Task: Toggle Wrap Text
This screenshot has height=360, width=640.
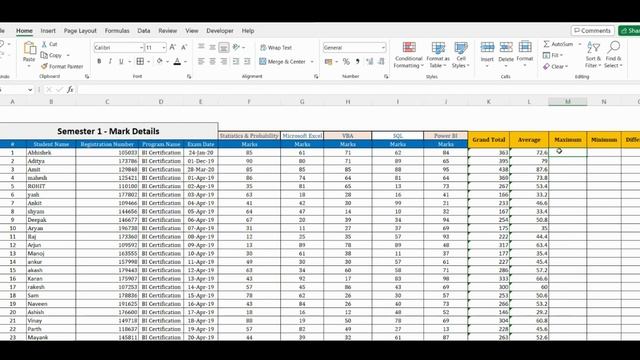Action: (276, 47)
